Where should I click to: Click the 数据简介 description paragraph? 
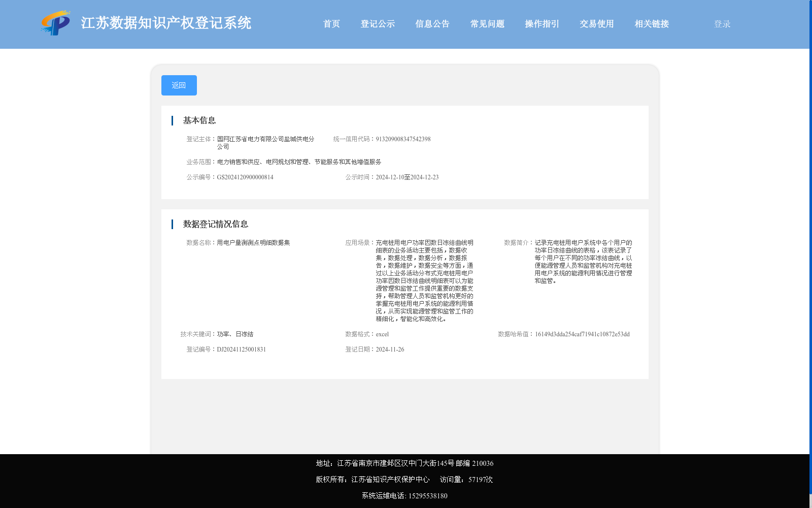click(x=584, y=262)
